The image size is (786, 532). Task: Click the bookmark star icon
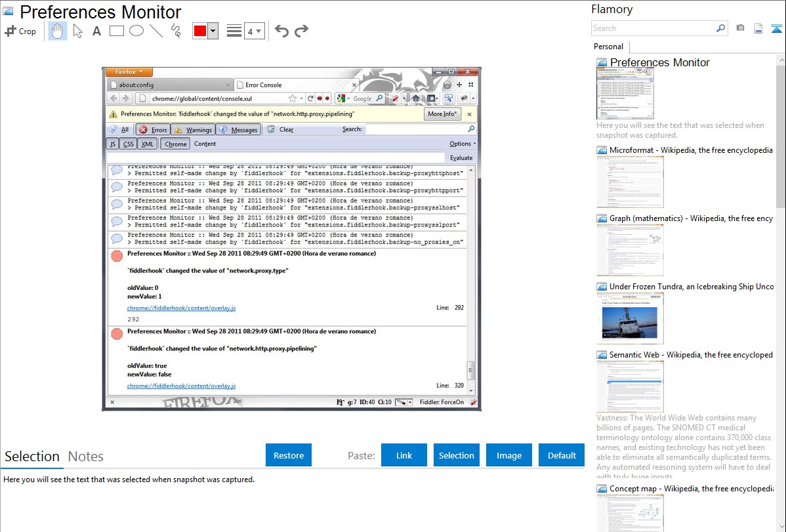click(293, 99)
